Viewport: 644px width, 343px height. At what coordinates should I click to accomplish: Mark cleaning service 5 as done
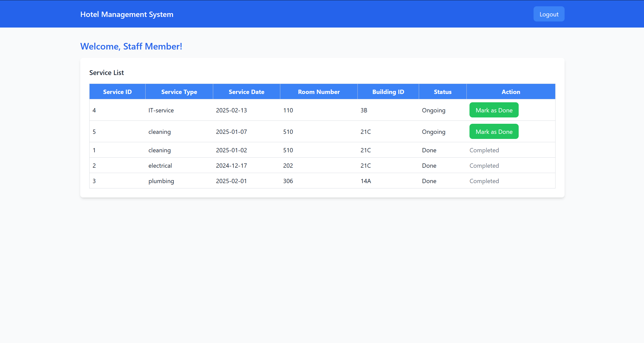tap(494, 132)
